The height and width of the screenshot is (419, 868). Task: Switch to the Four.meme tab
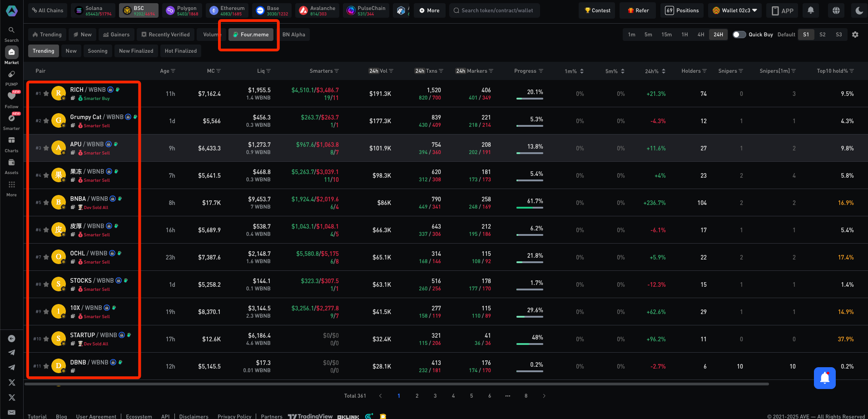coord(251,35)
